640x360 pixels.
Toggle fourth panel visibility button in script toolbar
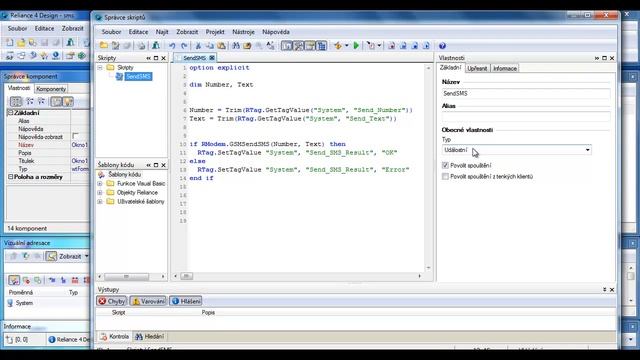click(322, 46)
